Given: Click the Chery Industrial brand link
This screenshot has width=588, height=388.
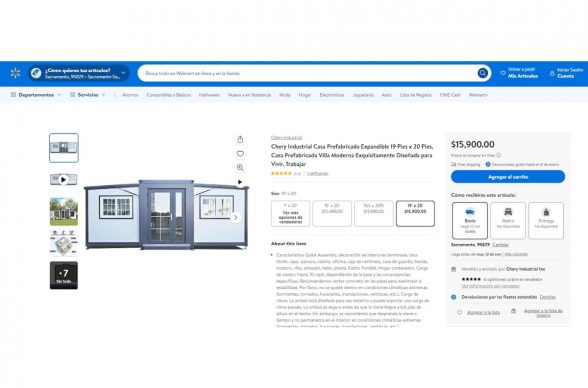Looking at the screenshot, I should point(286,138).
